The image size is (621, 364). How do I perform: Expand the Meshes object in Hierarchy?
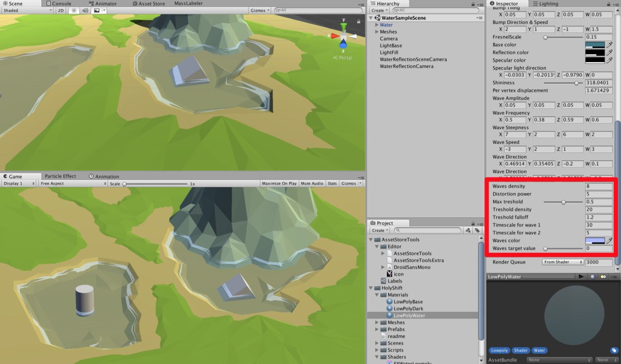click(x=377, y=32)
